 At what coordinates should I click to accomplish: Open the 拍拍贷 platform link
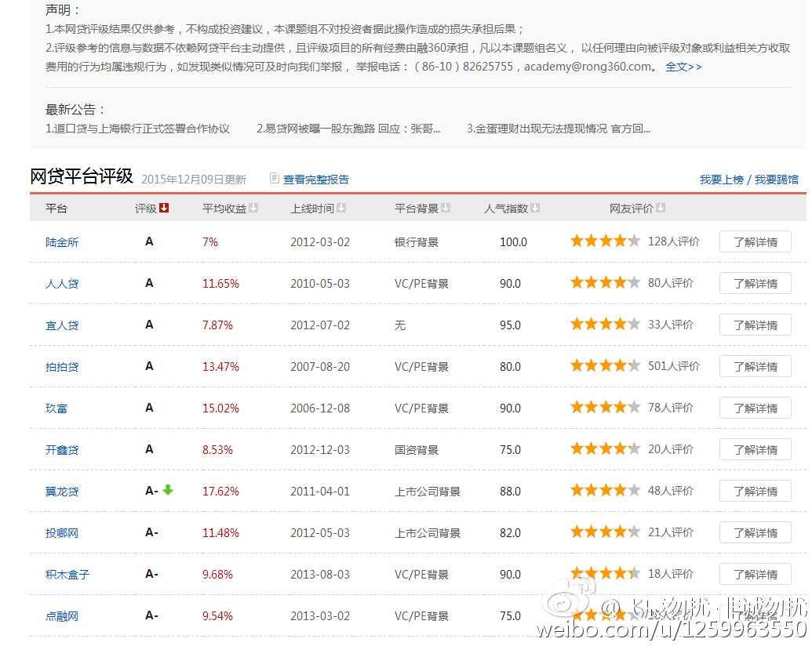62,367
